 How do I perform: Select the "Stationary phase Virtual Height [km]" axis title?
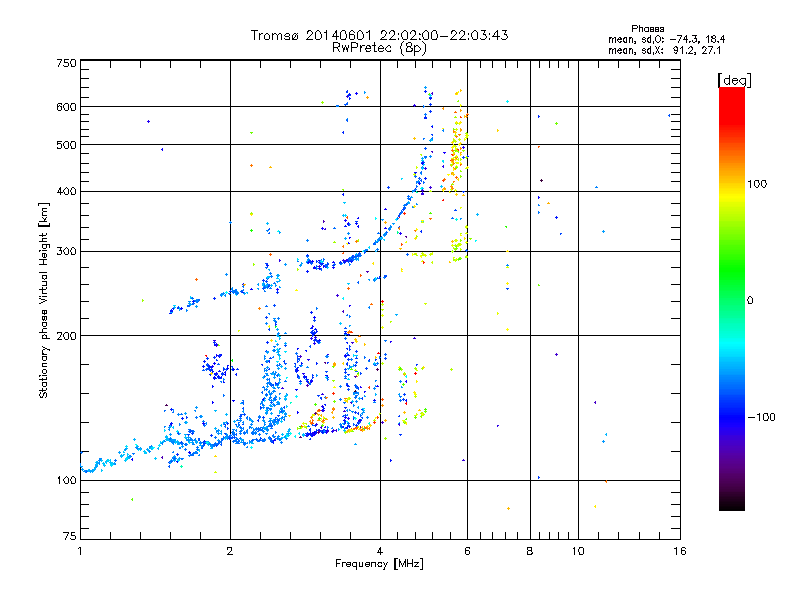pyautogui.click(x=44, y=301)
